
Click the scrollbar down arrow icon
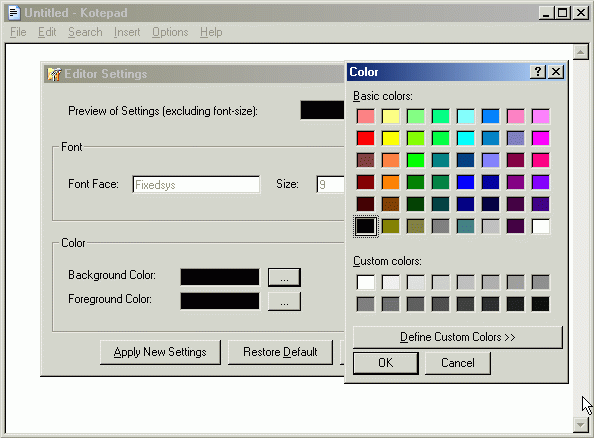click(x=580, y=424)
